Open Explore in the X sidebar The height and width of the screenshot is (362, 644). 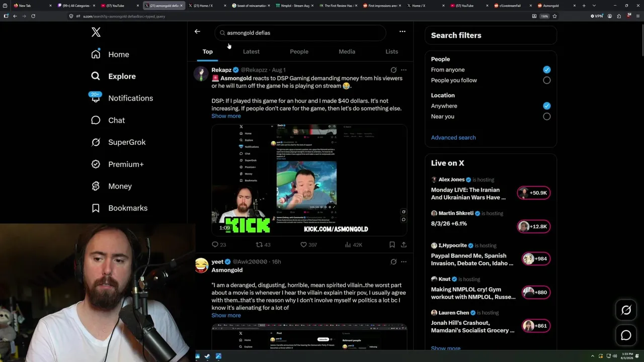tap(113, 76)
